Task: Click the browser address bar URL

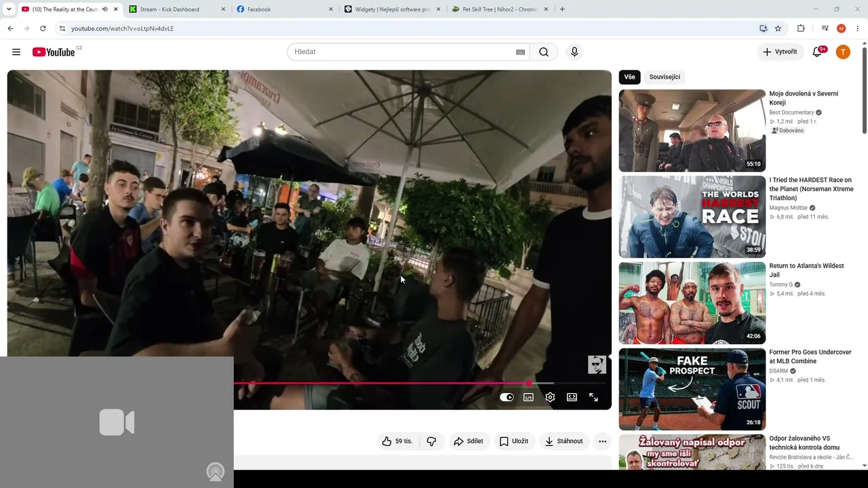Action: click(122, 28)
